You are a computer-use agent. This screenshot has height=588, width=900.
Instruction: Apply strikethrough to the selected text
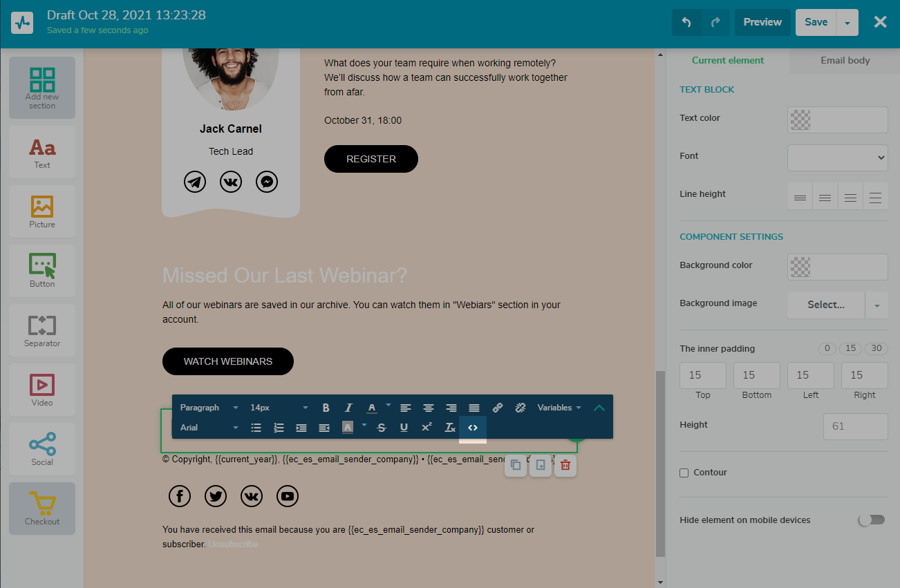[x=381, y=428]
